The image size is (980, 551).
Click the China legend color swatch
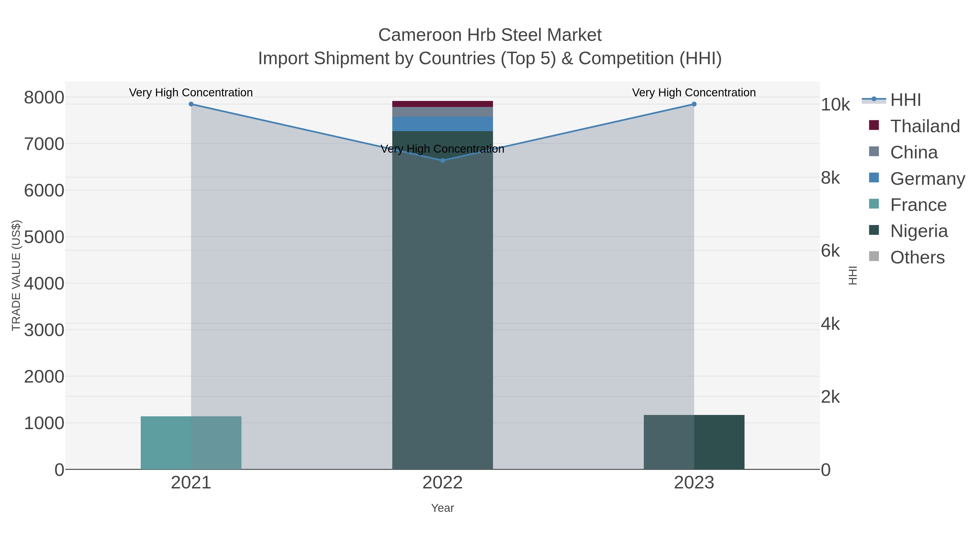point(874,151)
